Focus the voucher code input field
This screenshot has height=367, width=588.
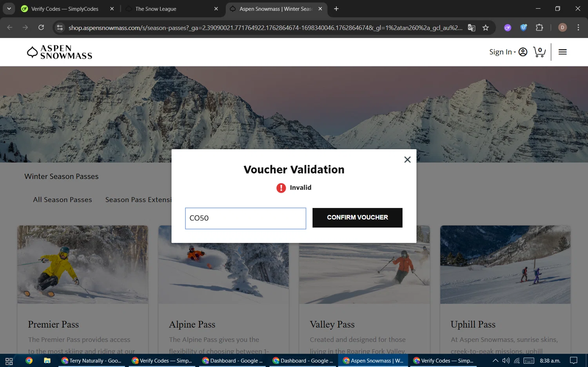pos(245,218)
